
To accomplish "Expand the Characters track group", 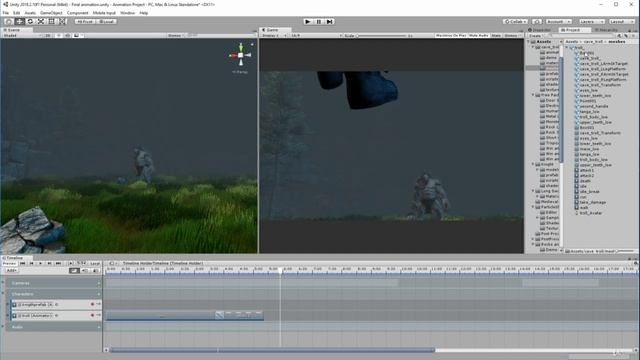I will 3,294.
